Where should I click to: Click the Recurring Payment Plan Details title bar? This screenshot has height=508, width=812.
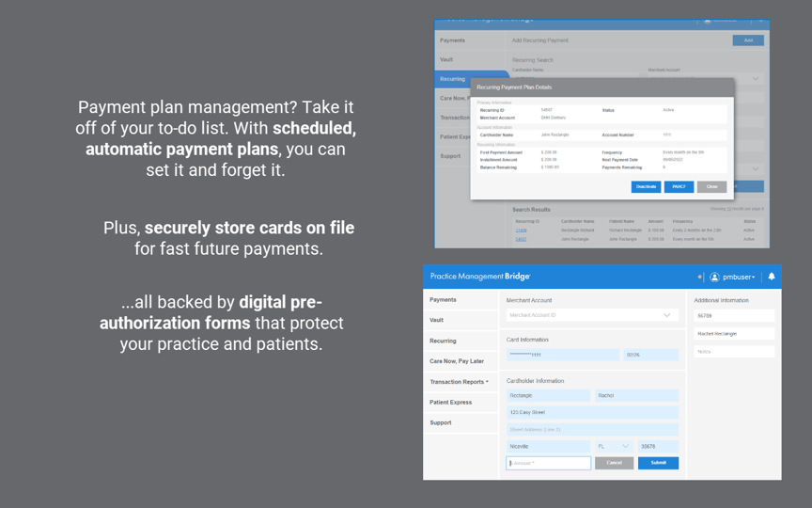pyautogui.click(x=601, y=87)
